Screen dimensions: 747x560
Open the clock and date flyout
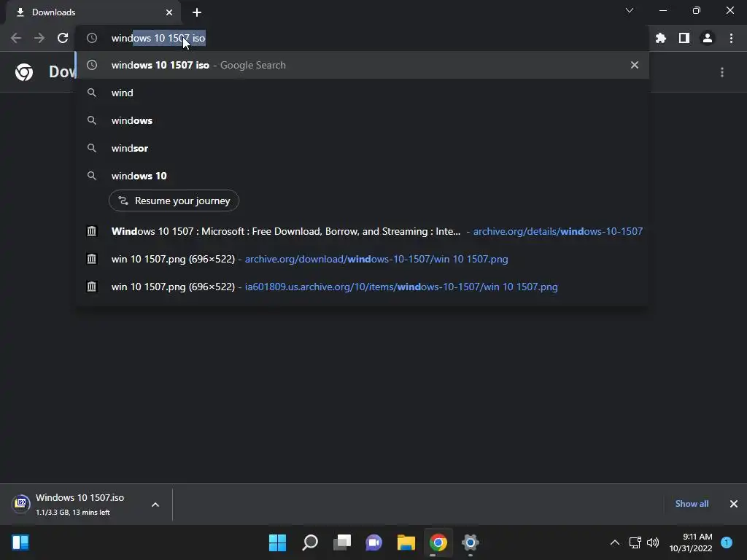coord(691,542)
